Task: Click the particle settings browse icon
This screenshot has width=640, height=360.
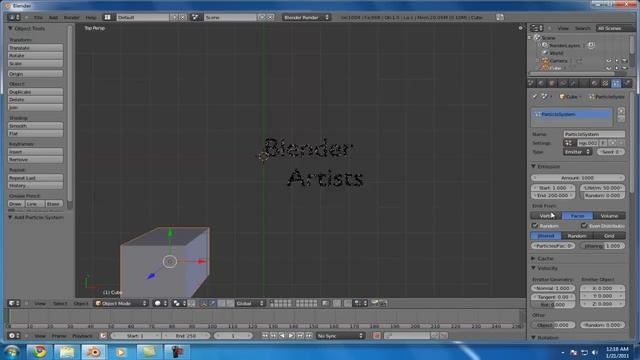Action: 569,143
